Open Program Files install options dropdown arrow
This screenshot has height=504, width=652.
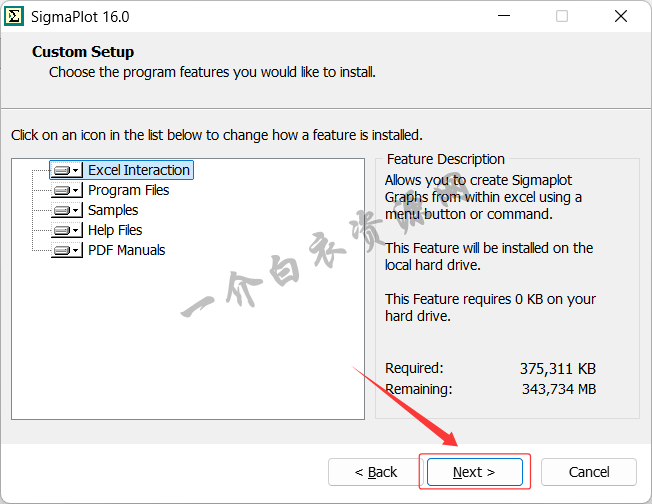point(76,191)
